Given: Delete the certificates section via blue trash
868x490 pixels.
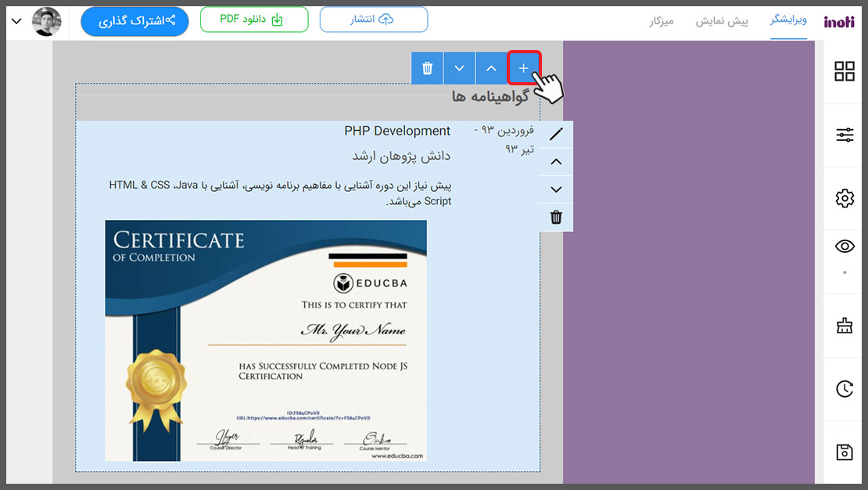Looking at the screenshot, I should click(427, 68).
